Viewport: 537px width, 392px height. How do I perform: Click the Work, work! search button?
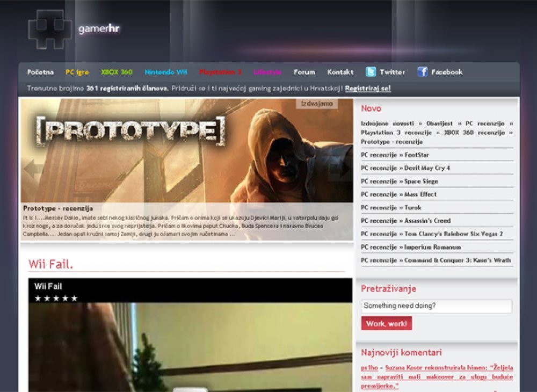click(386, 323)
